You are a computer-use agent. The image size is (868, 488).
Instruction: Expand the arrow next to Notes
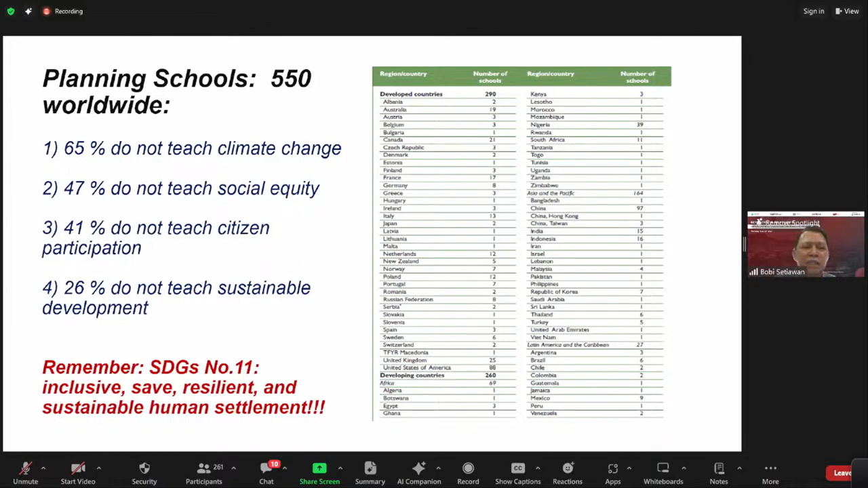[739, 468]
